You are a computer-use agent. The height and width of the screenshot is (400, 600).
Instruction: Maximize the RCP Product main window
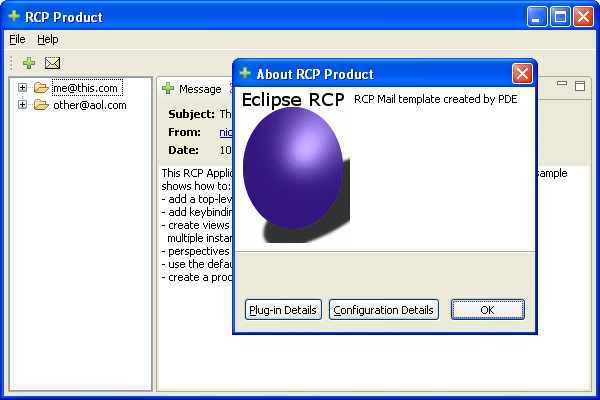point(560,17)
